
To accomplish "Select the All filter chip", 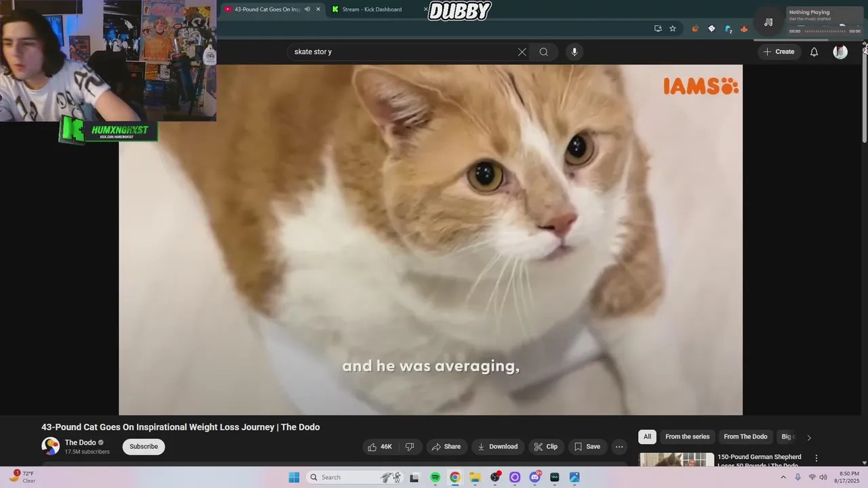I will coord(647,437).
